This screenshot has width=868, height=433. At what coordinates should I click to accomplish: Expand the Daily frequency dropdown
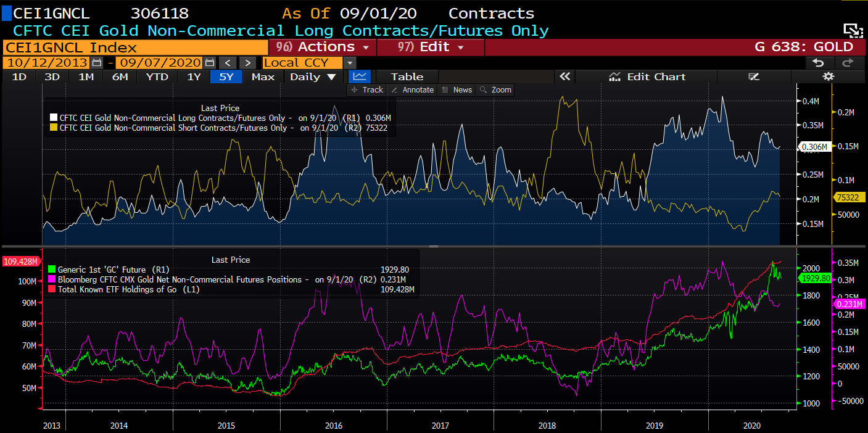pos(313,76)
